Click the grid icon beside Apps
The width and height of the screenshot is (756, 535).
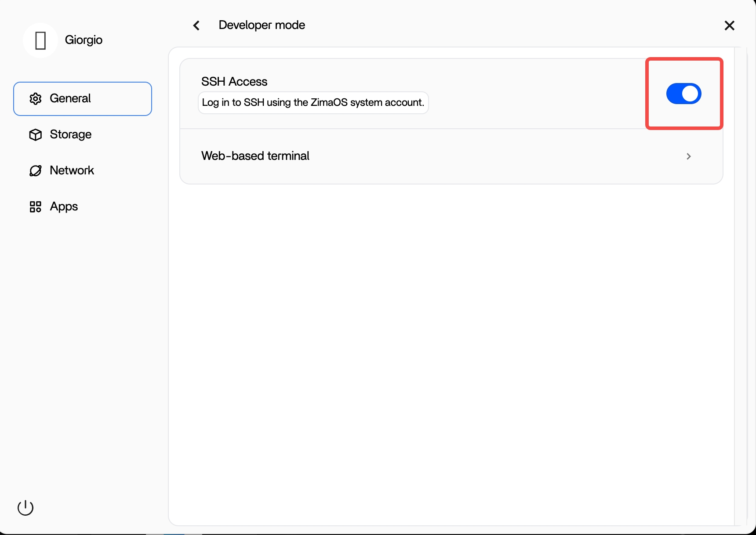[36, 207]
